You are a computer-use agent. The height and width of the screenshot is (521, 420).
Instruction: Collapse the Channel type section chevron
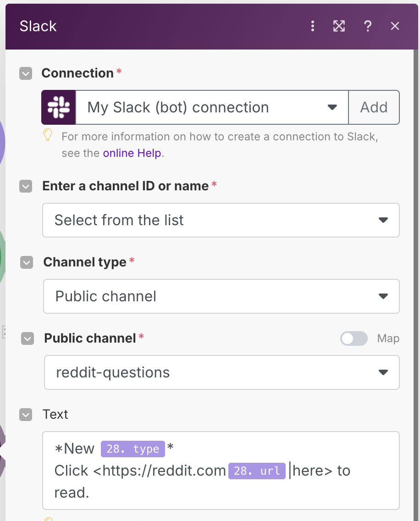pos(26,262)
